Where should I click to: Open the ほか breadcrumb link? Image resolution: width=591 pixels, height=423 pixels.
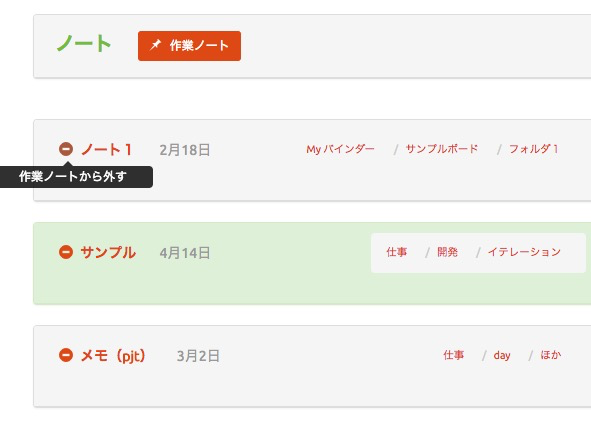(x=551, y=355)
